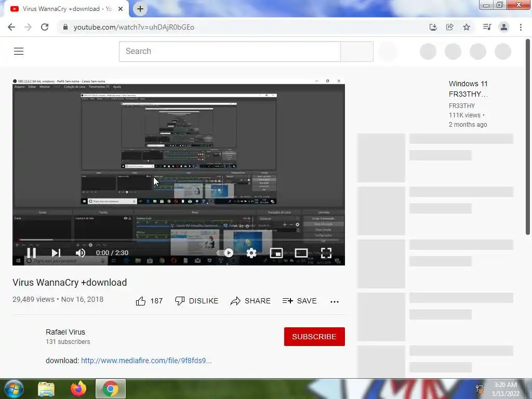Viewport: 532px width, 399px height.
Task: Switch to theater mode
Action: 301,253
